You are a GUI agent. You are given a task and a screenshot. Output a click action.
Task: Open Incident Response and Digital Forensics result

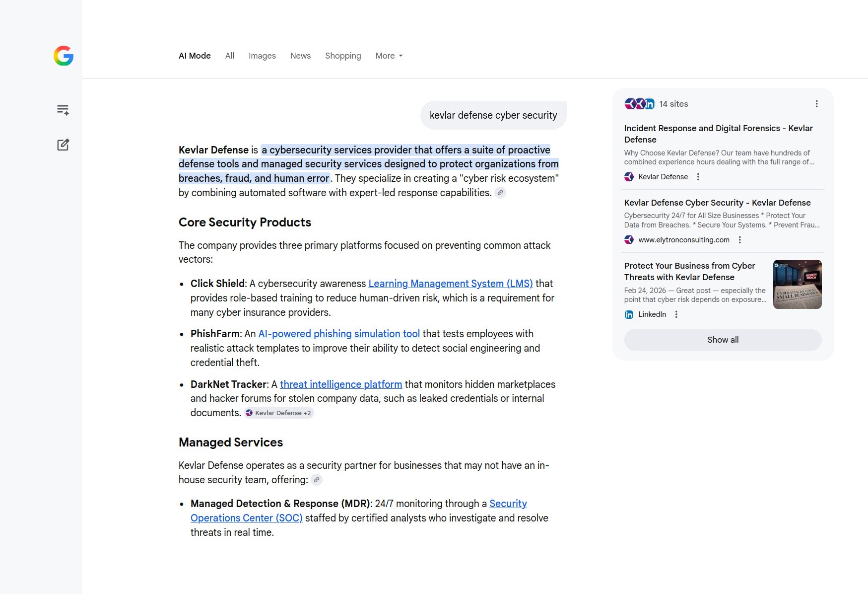point(718,134)
